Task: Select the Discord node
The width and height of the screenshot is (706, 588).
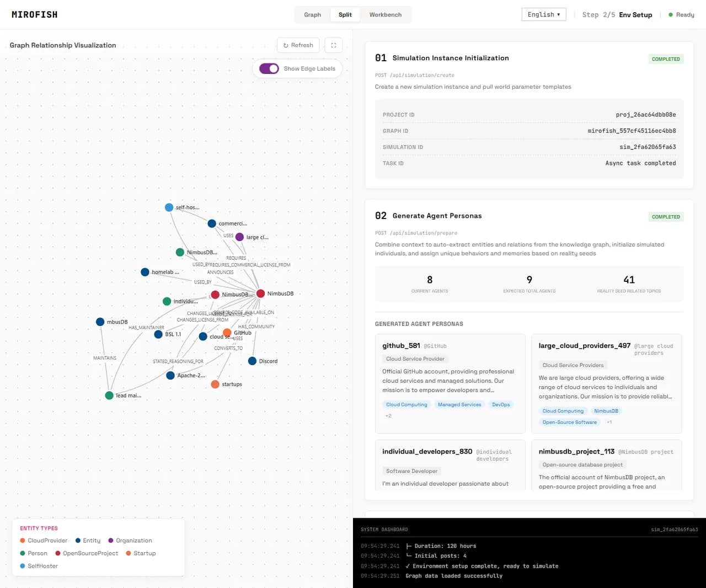Action: 252,361
